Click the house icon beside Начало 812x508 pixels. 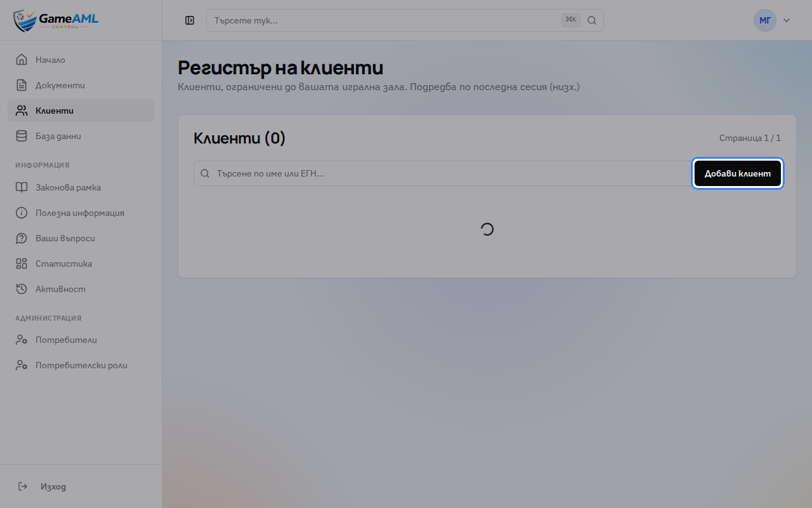pos(22,60)
